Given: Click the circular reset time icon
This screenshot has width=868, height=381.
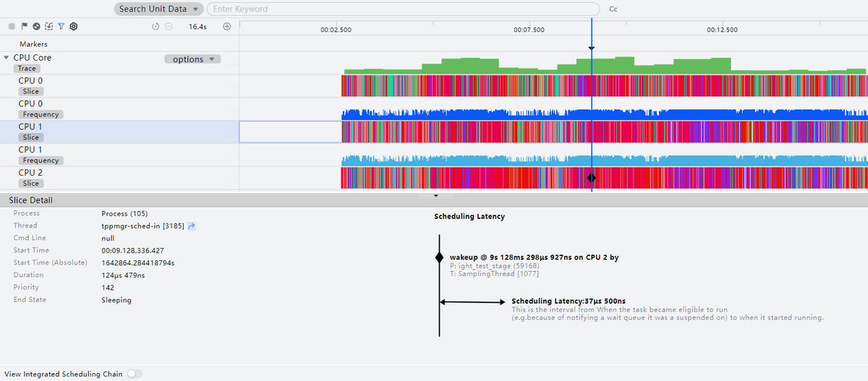Looking at the screenshot, I should (x=156, y=26).
